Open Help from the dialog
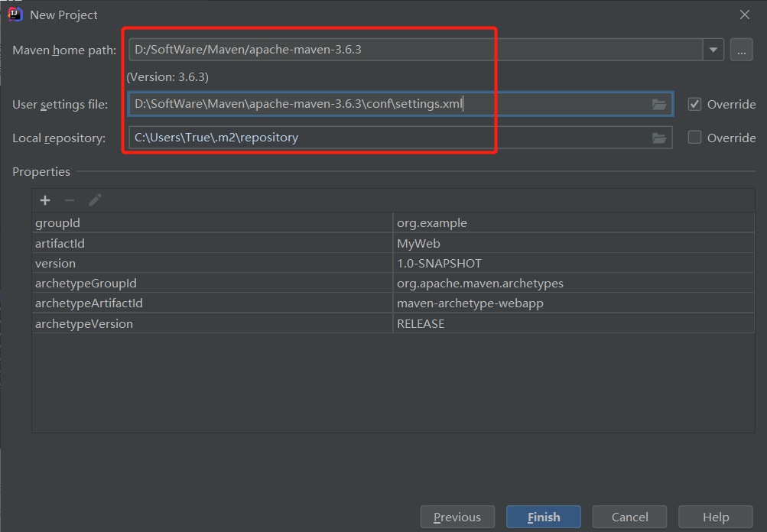 (715, 517)
